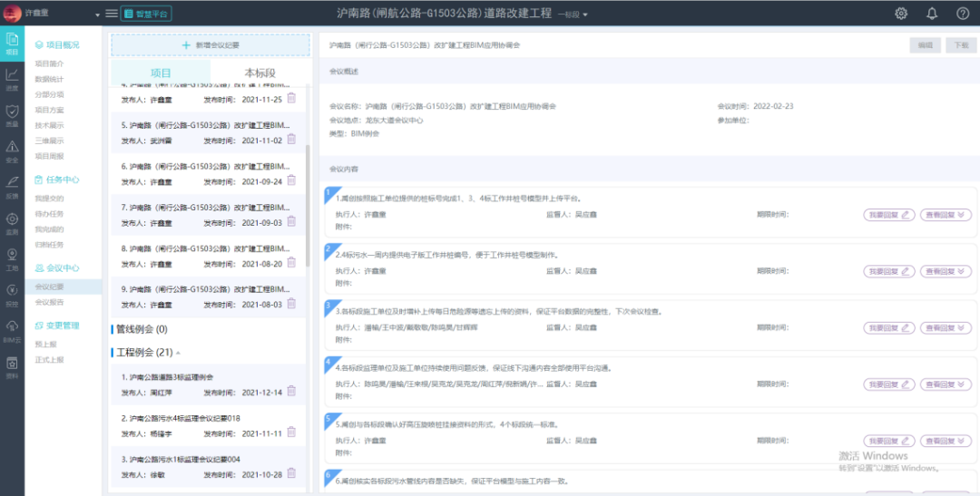Click the hamburger menu icon in header
The image size is (980, 496).
tap(112, 13)
